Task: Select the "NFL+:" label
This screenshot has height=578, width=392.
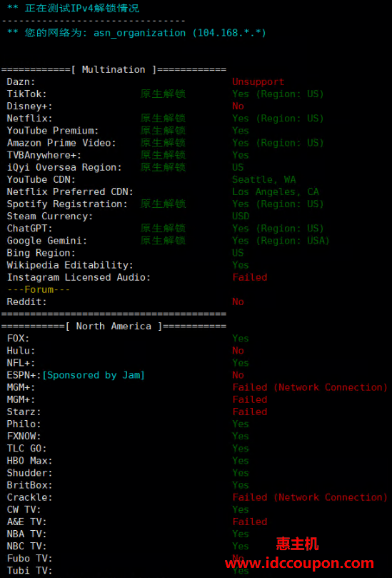Action: pyautogui.click(x=21, y=363)
